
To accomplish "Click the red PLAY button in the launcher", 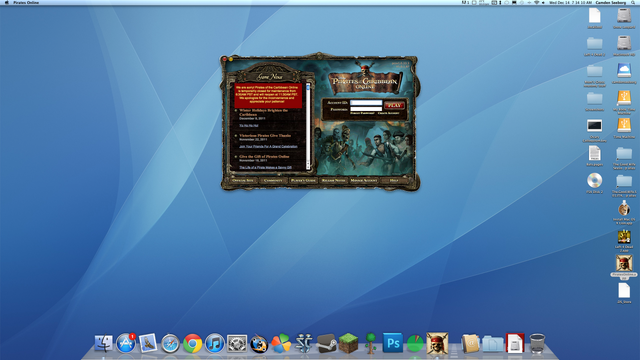I will 394,105.
